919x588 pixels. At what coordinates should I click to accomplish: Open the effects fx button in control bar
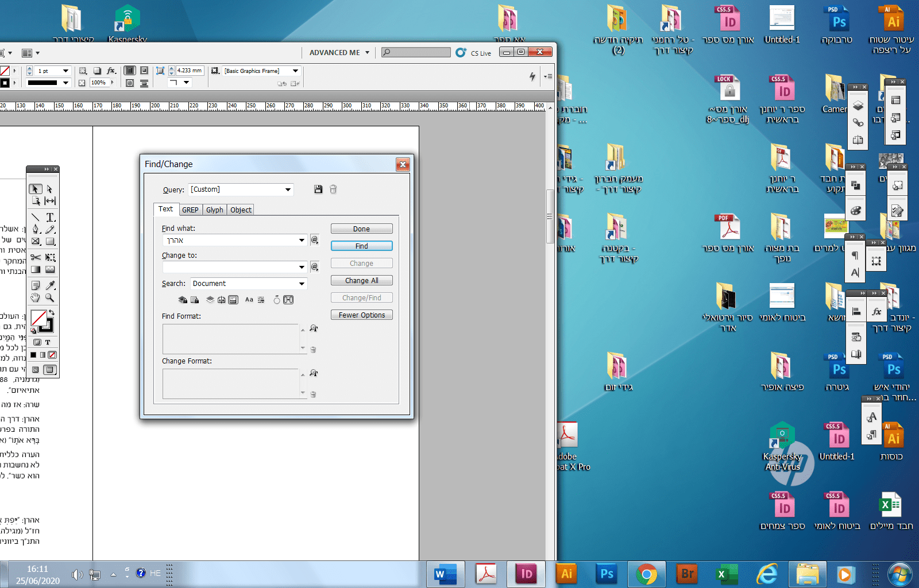(111, 71)
